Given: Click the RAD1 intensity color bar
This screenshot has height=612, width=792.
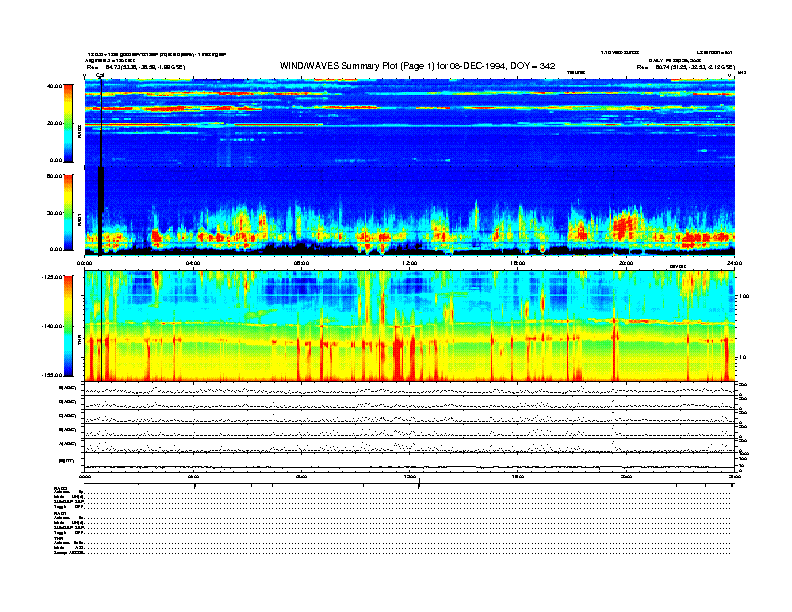Looking at the screenshot, I should click(68, 213).
